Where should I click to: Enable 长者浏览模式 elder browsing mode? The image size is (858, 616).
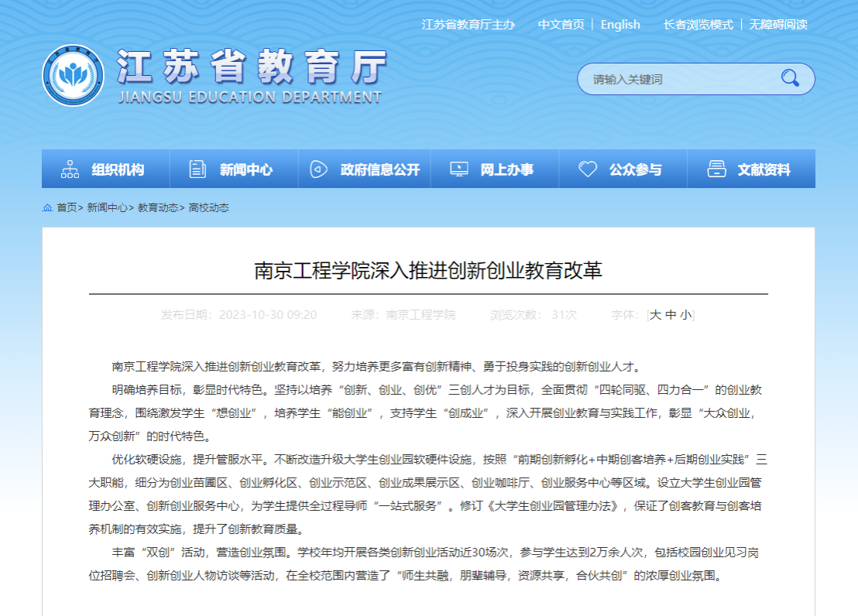(x=698, y=25)
